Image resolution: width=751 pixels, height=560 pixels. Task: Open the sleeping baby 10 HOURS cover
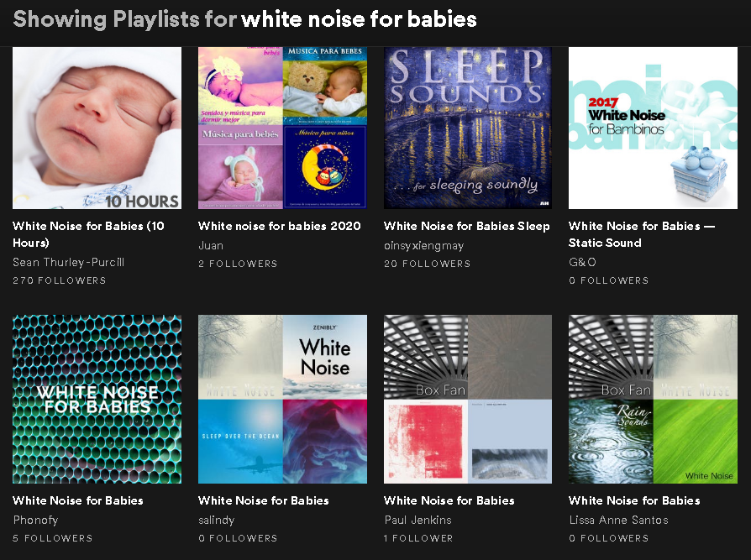pyautogui.click(x=97, y=128)
